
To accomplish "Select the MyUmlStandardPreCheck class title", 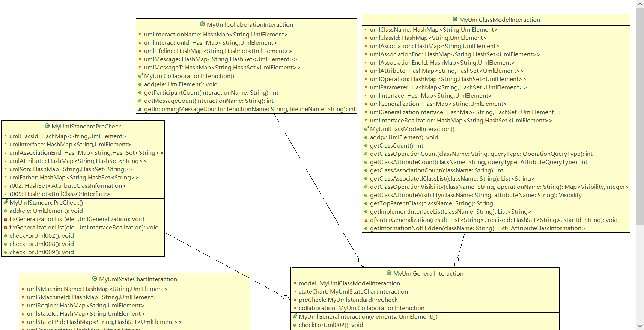I will tap(86, 126).
